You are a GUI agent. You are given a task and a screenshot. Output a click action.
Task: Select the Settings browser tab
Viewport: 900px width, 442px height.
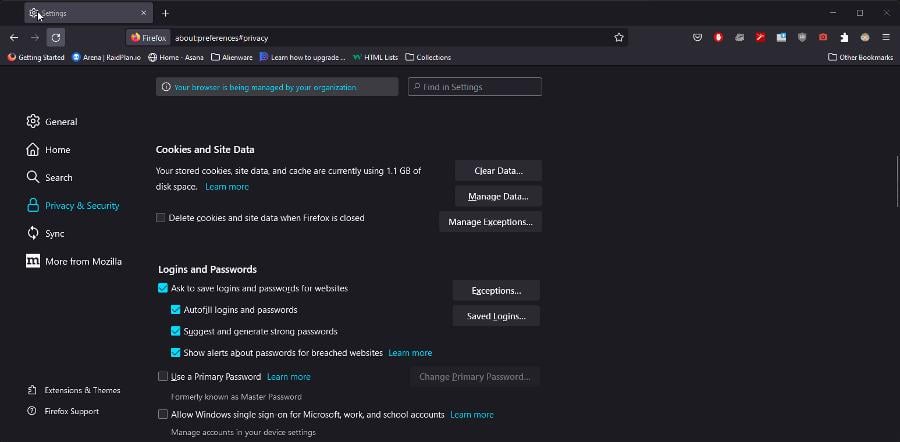(x=88, y=13)
